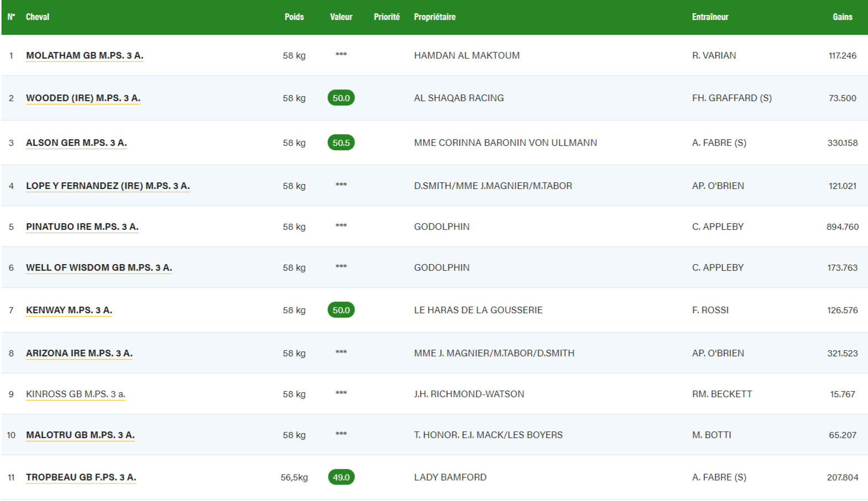
Task: Select owner HAMDAN AL MAKTOUM
Action: (467, 56)
